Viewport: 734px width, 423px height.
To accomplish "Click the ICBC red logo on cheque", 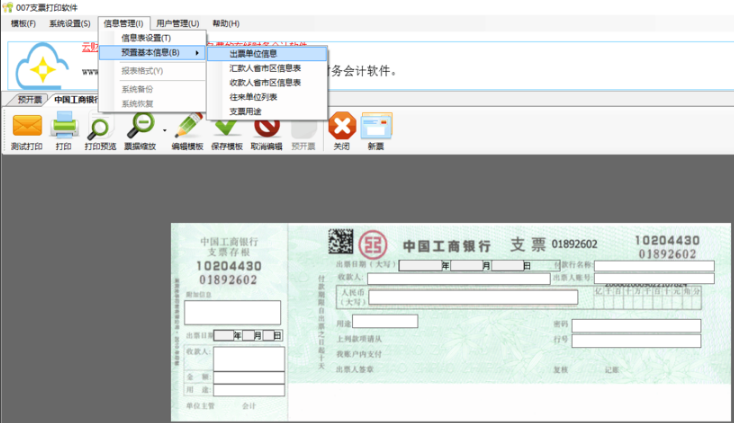I will (373, 245).
